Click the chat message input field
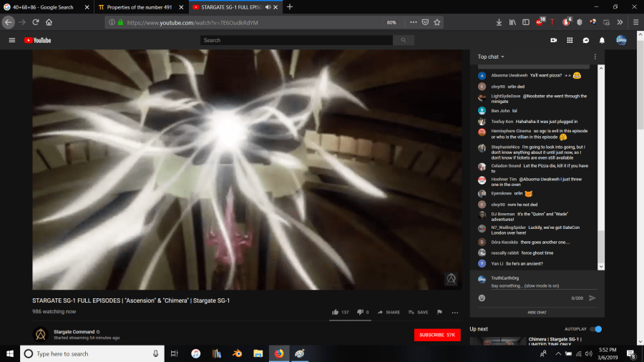 tap(526, 286)
